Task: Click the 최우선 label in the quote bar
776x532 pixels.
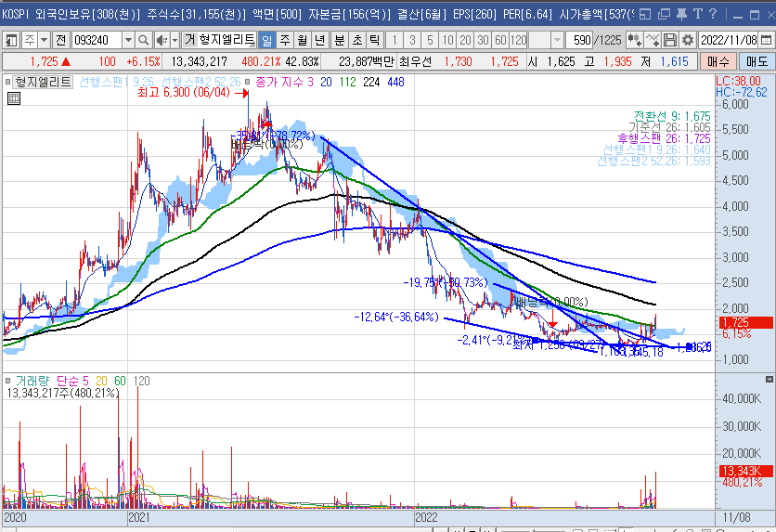Action: 415,62
